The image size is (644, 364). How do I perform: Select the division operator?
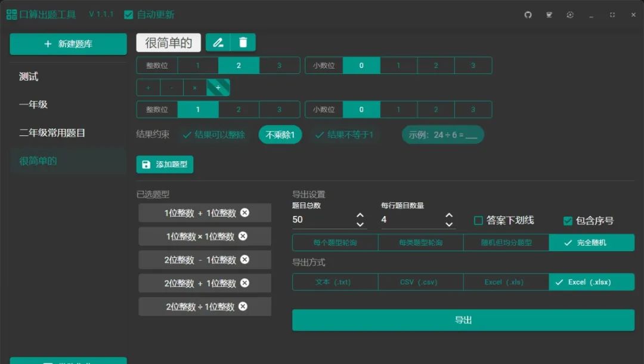(218, 88)
